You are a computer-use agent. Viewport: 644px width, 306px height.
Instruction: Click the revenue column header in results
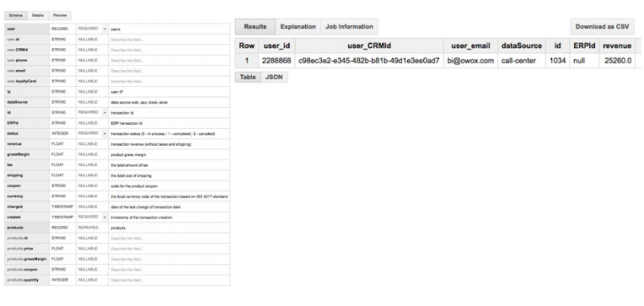[x=617, y=46]
